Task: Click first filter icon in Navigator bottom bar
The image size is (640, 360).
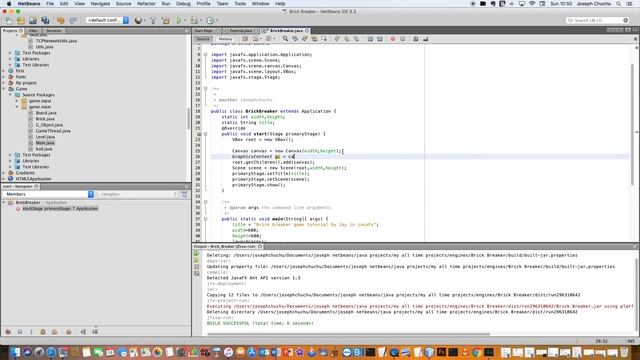Action: 8,332
